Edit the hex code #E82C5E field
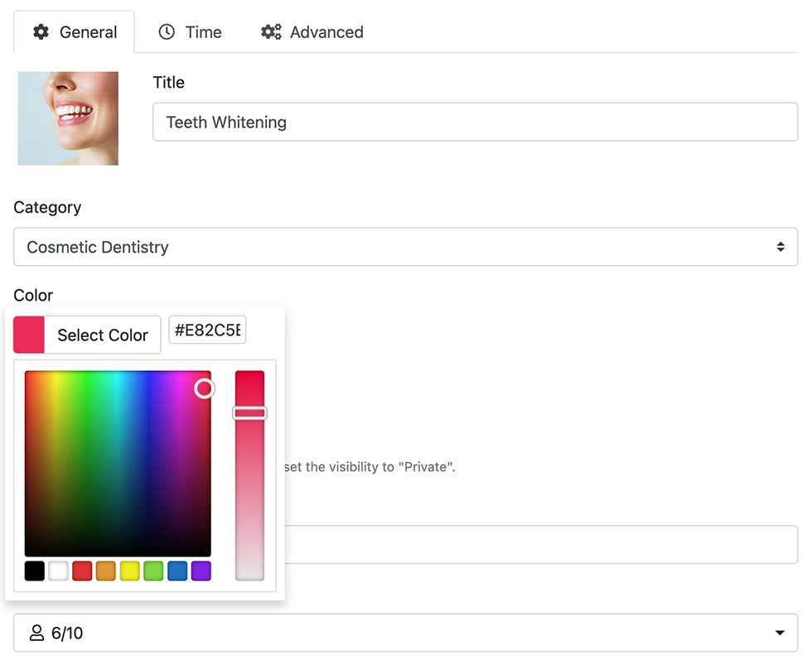Viewport: 812px width, 670px height. coord(207,329)
